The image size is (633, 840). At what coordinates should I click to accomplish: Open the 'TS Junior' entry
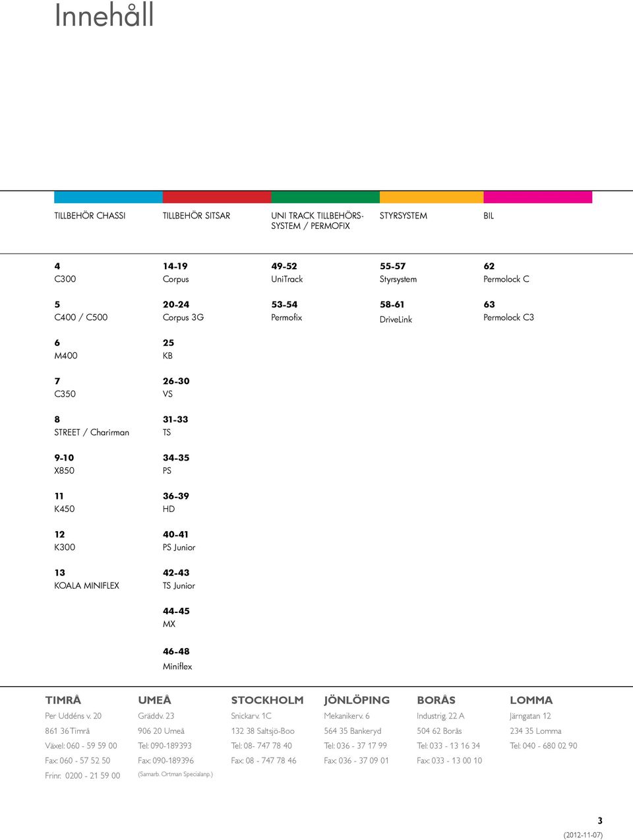click(179, 585)
